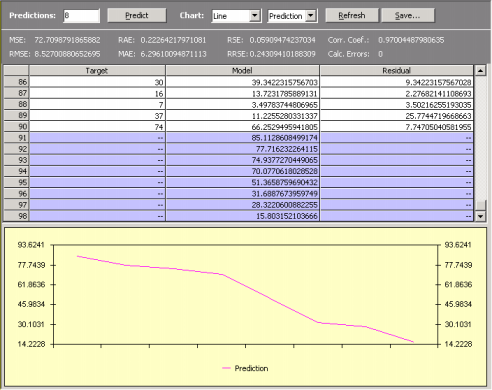
Task: Click Model cell 13.7231785889131
Action: pos(242,93)
